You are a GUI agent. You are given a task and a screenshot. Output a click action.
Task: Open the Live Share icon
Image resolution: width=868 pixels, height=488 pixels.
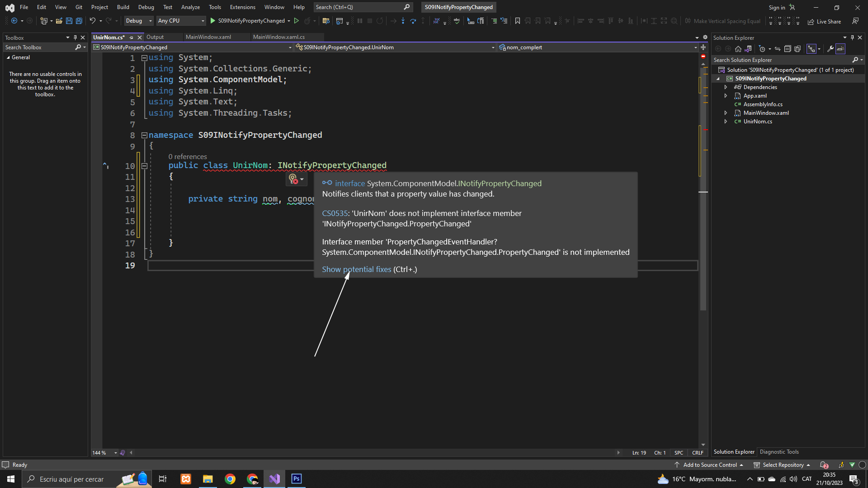click(x=811, y=21)
